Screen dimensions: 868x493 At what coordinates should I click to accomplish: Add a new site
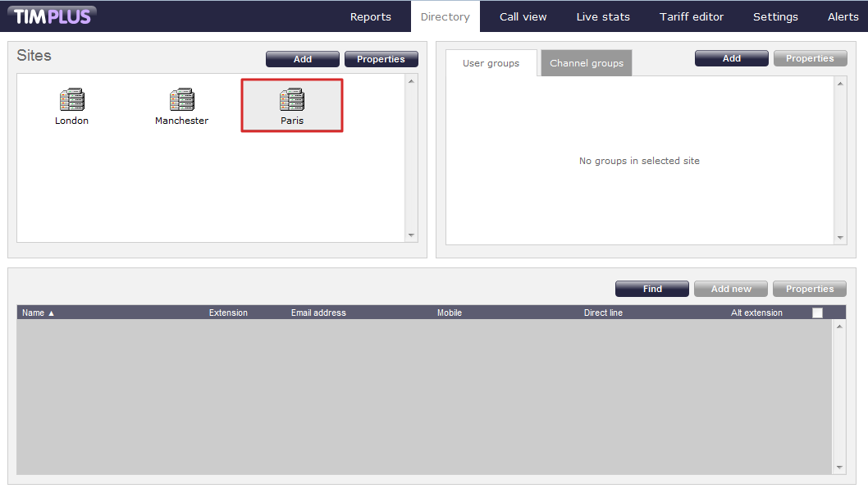click(302, 59)
